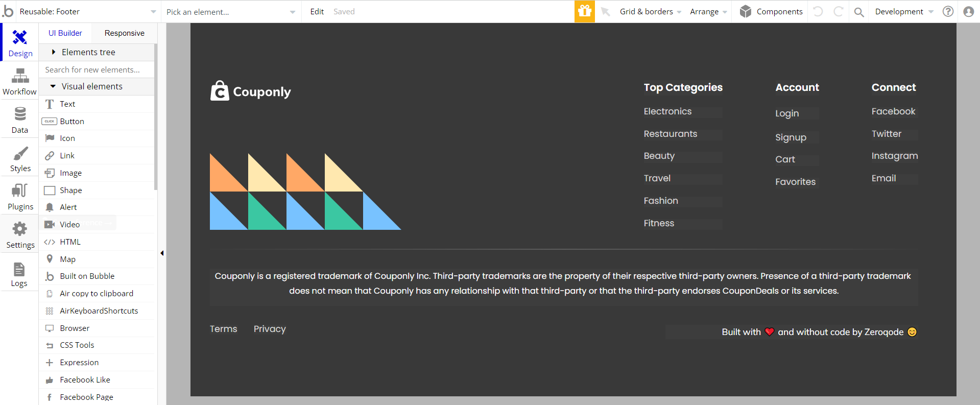Click the Redo arrow

pos(839,11)
